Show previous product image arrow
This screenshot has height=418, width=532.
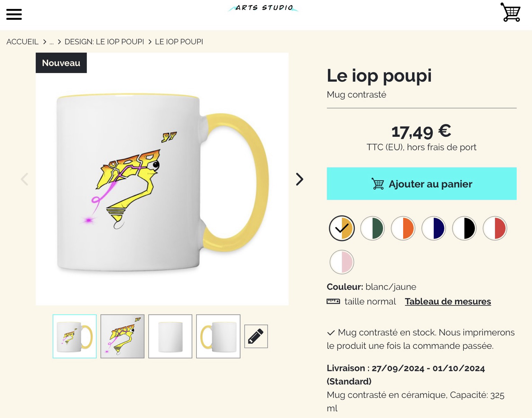24,179
